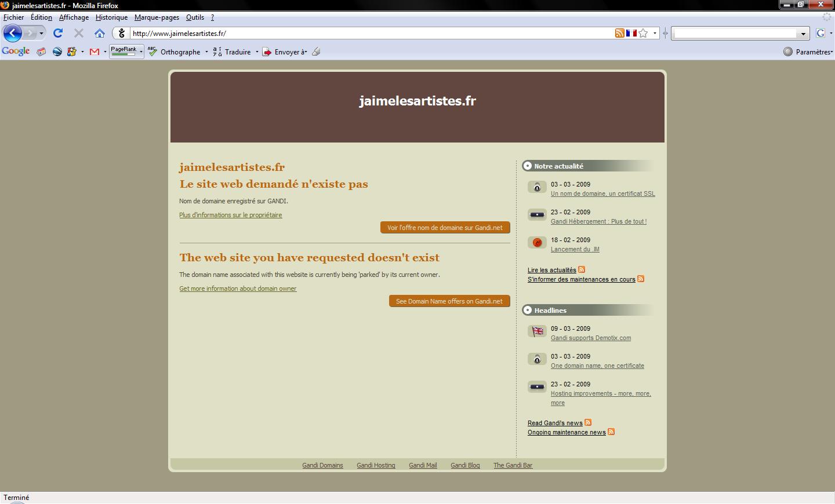This screenshot has width=835, height=504.
Task: Click 'S'informer des maintenances en cours' link
Action: (582, 279)
